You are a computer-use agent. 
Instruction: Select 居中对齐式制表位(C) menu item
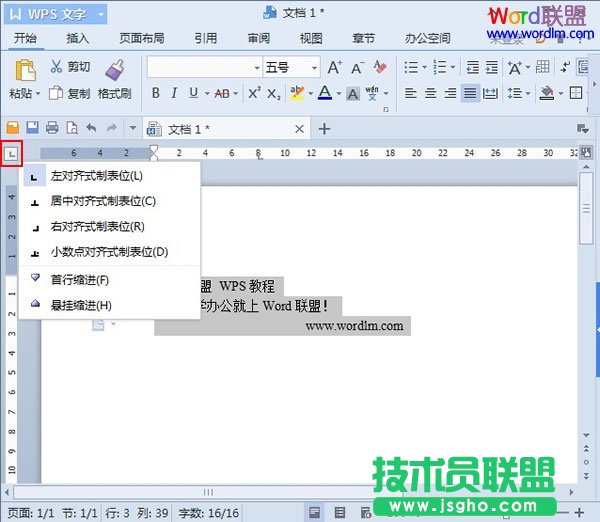click(111, 201)
